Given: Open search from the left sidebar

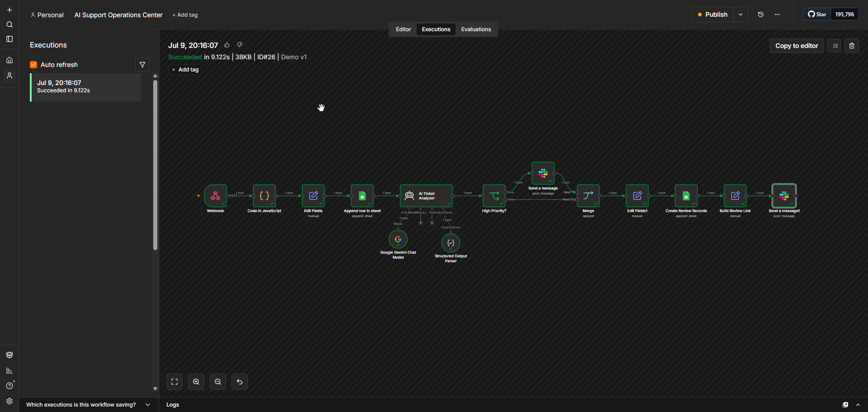Looking at the screenshot, I should tap(9, 24).
